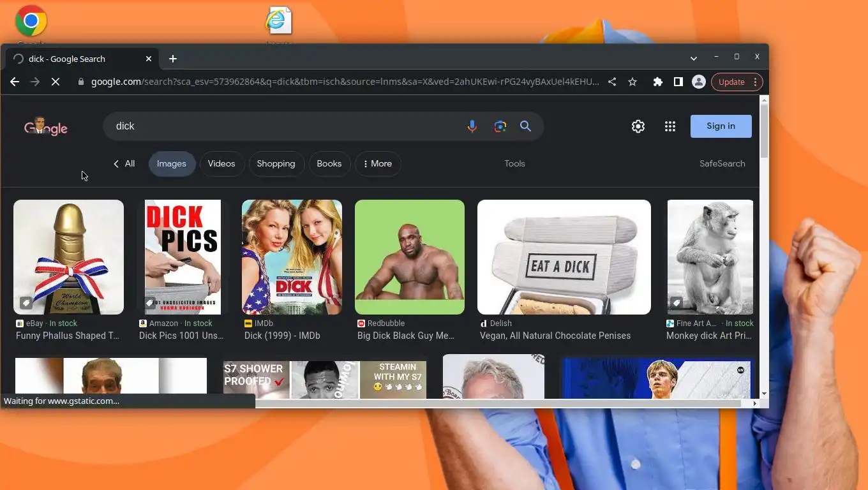Screen dimensions: 868x490
Task: Go back to the previous page
Action: 15,82
